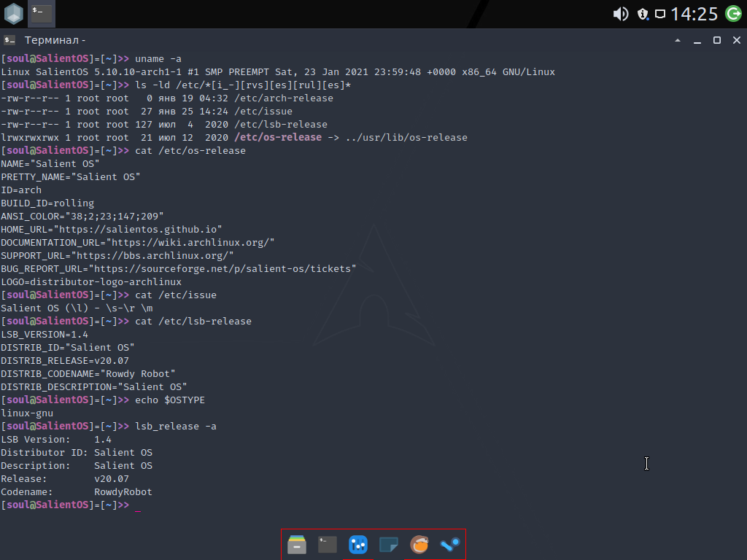Click the 'LSB Version: 1.4' line
The width and height of the screenshot is (747, 560).
click(x=55, y=440)
